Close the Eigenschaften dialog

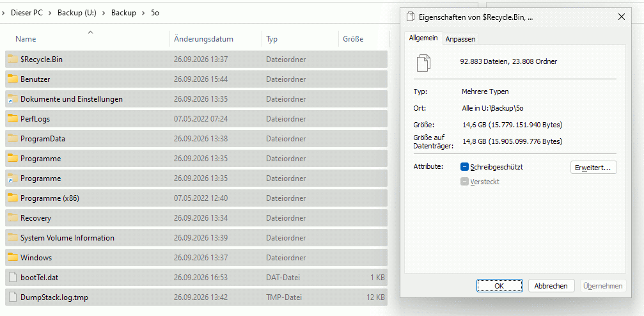(622, 17)
